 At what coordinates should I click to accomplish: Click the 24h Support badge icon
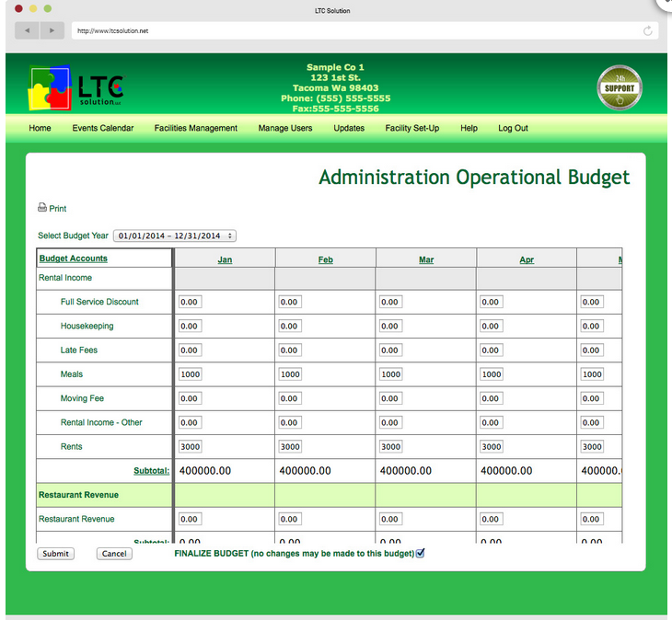pyautogui.click(x=619, y=87)
